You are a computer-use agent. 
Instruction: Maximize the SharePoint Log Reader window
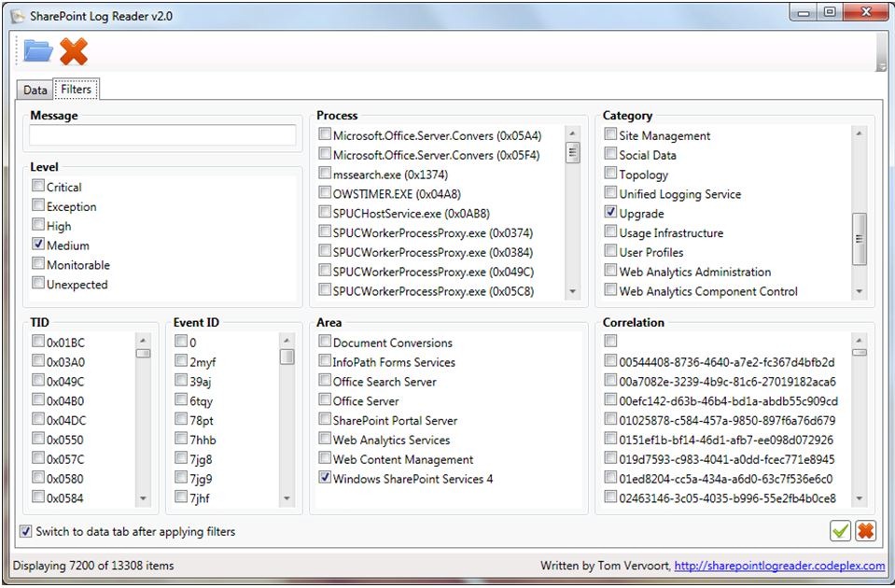[x=831, y=11]
